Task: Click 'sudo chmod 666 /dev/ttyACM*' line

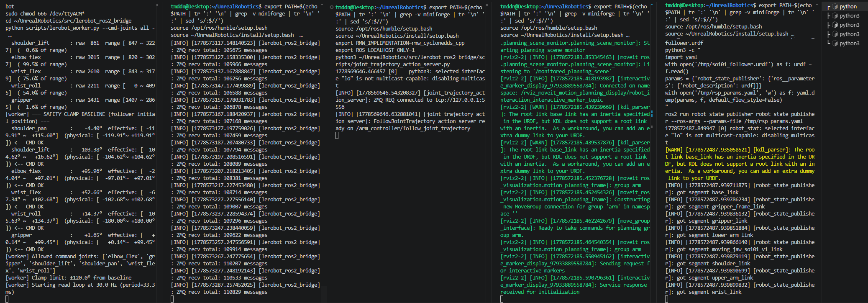Action: pos(45,13)
